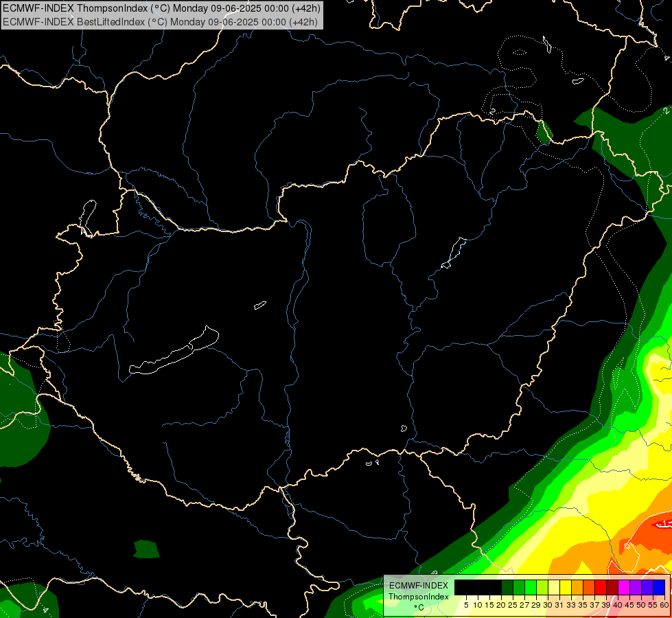Click the BestLiftedIndex title line at top
Viewport: 672px width, 618px height.
tap(161, 22)
